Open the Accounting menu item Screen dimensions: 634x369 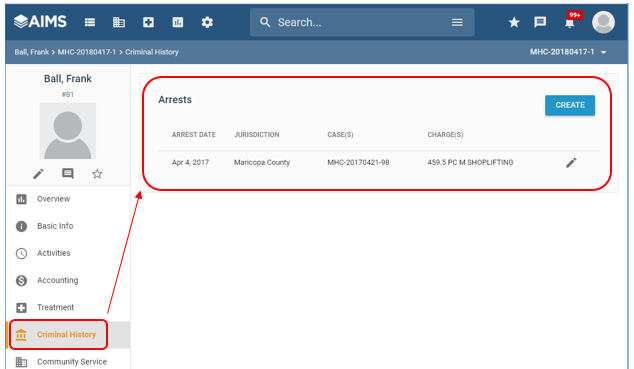(68, 280)
